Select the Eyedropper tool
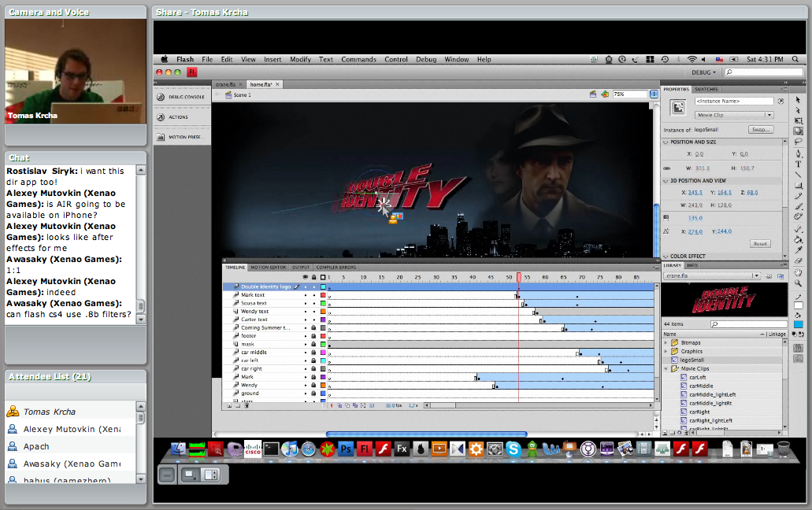The height and width of the screenshot is (510, 812). pyautogui.click(x=798, y=250)
